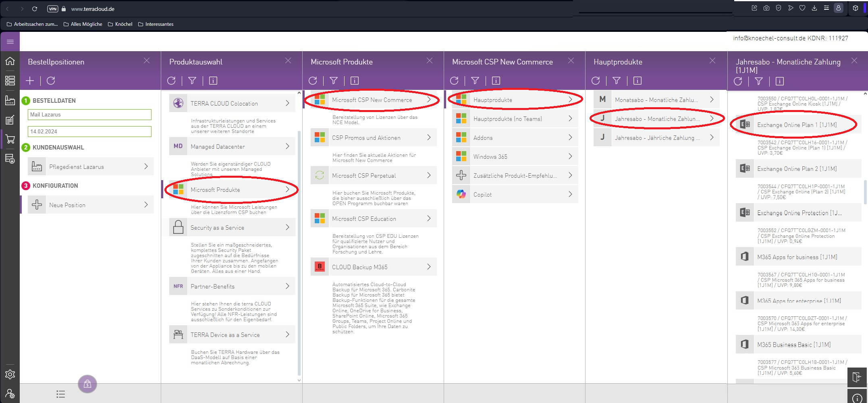Expand the Pflegedienst Lazarus customer entry

pos(91,166)
